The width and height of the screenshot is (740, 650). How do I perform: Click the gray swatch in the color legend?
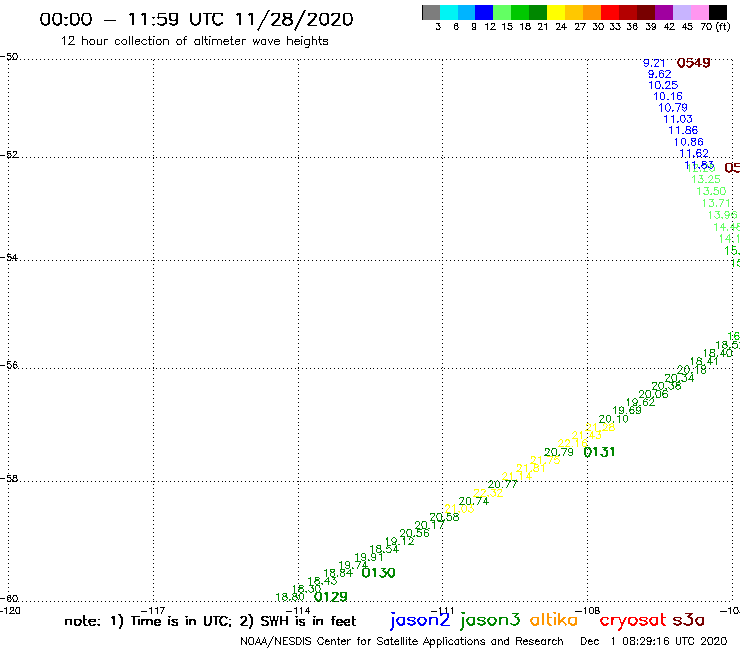point(431,13)
